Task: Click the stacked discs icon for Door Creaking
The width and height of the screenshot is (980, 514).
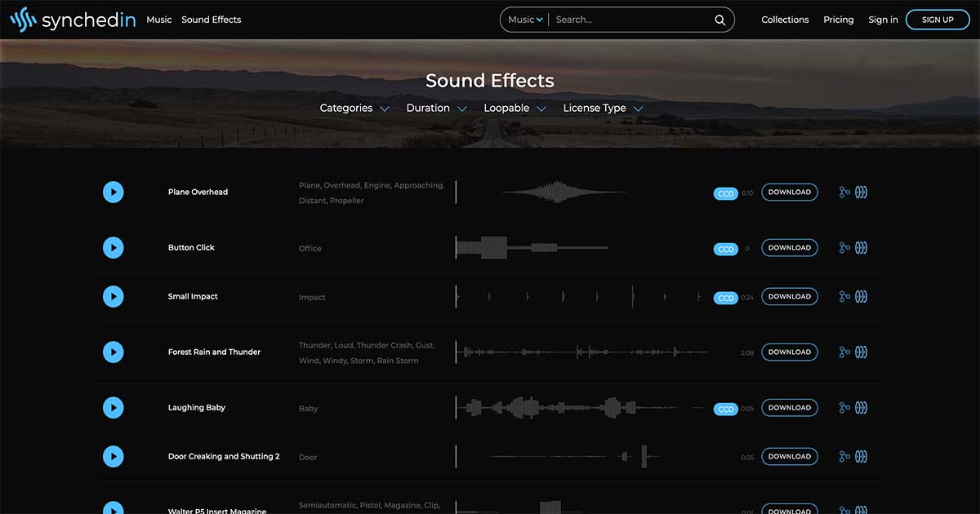Action: coord(861,457)
